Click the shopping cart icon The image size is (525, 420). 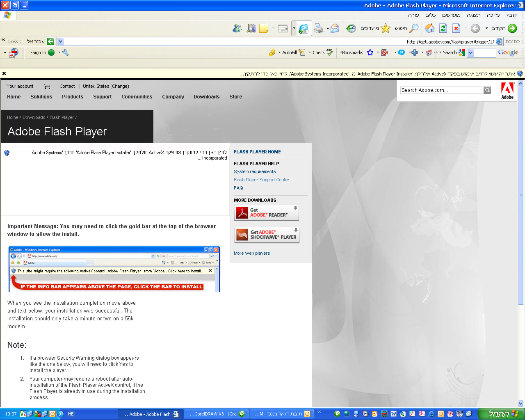coord(47,87)
